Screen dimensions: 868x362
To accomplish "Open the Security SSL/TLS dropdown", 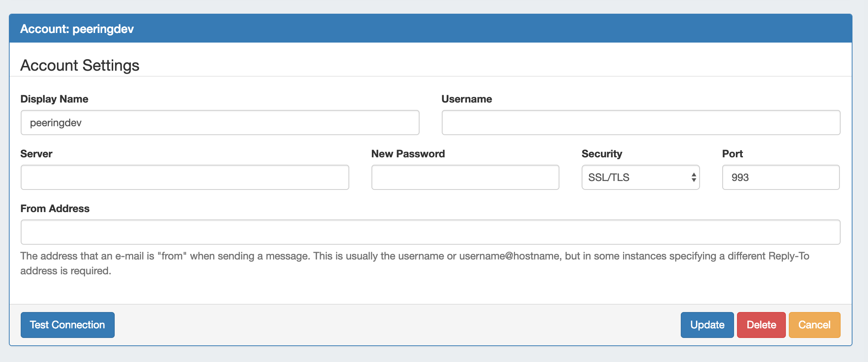I will coord(640,177).
